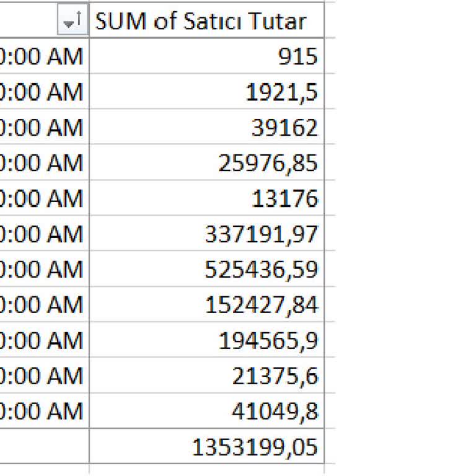Select the time cell next to 194565,9
Screen dimensions: 476x476
pyautogui.click(x=42, y=340)
